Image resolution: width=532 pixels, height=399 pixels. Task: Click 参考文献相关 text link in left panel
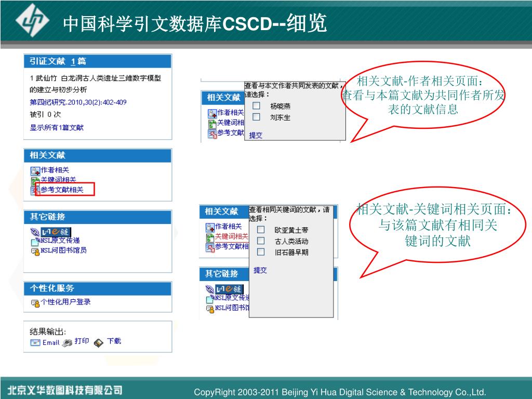62,190
